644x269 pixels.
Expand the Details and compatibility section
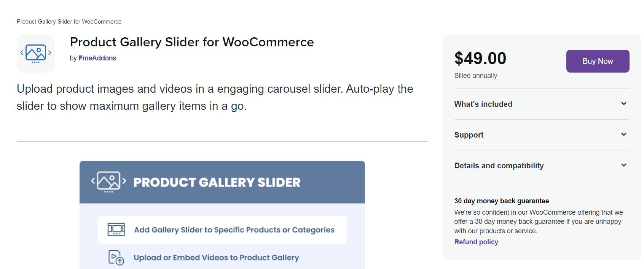(x=542, y=166)
